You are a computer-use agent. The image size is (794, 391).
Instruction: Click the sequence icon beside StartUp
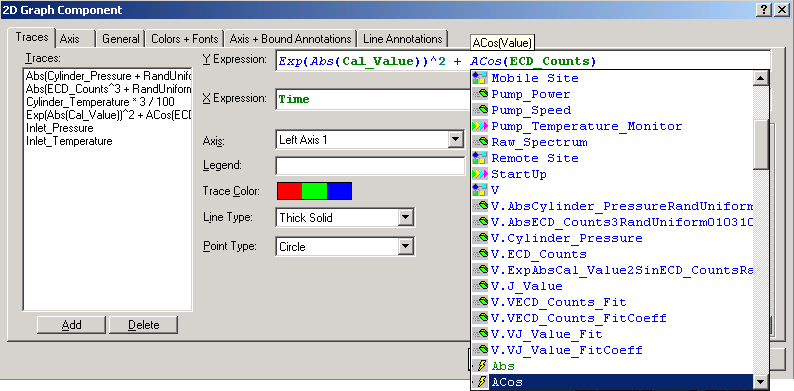(x=480, y=174)
